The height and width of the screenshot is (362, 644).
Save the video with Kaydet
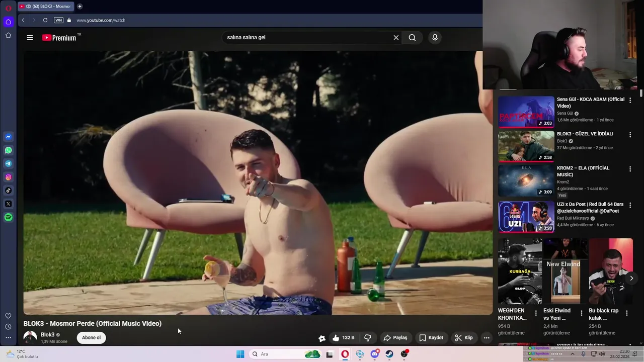point(431,338)
